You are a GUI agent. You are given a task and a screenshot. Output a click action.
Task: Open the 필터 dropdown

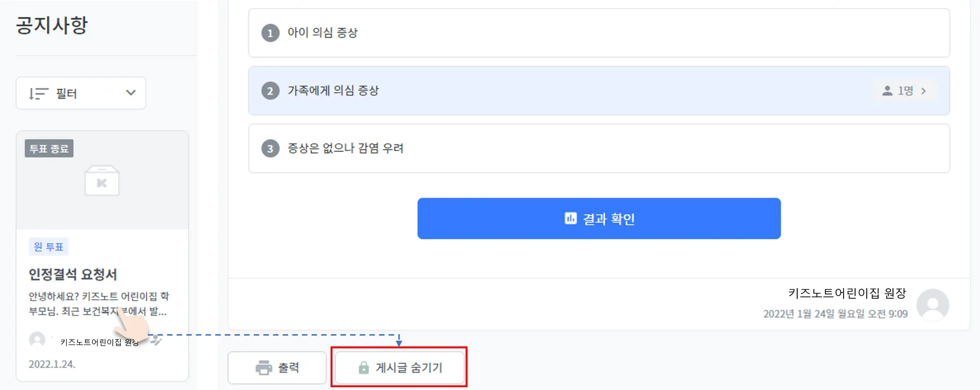(81, 93)
